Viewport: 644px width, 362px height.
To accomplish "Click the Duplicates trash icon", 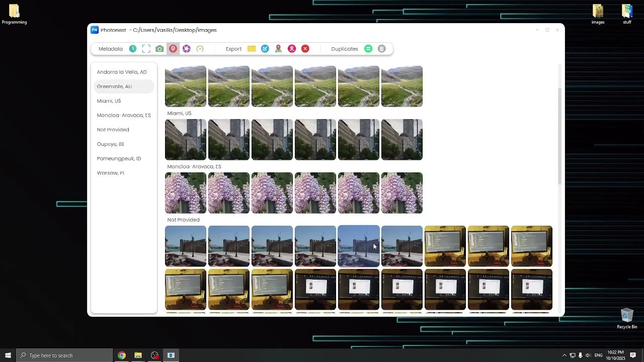I will click(x=381, y=48).
